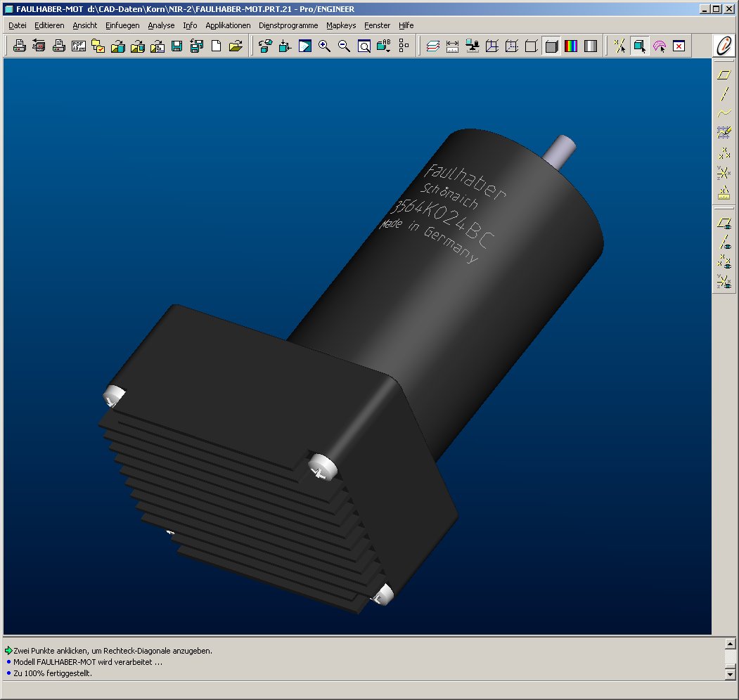Screen dimensions: 739x700
Task: Click the datum curve tool
Action: [x=724, y=113]
